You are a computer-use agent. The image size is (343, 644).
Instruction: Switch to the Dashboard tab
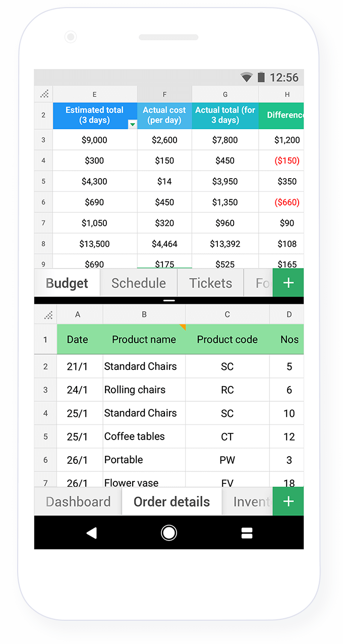(78, 501)
